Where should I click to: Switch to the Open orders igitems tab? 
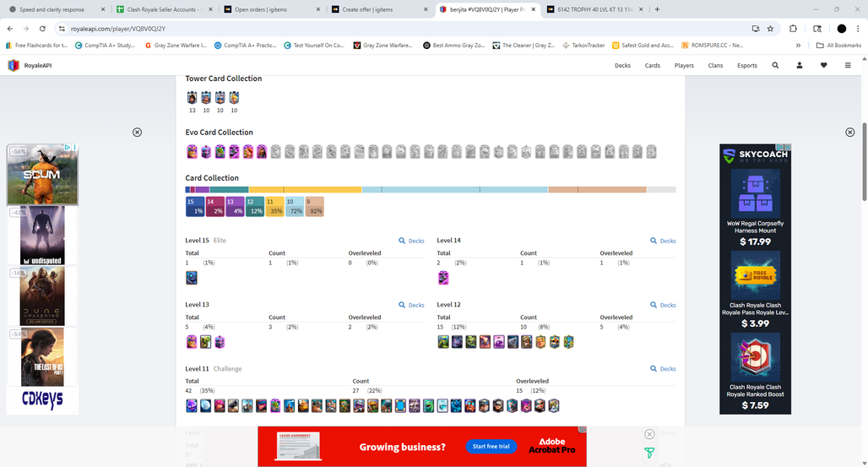(x=271, y=9)
